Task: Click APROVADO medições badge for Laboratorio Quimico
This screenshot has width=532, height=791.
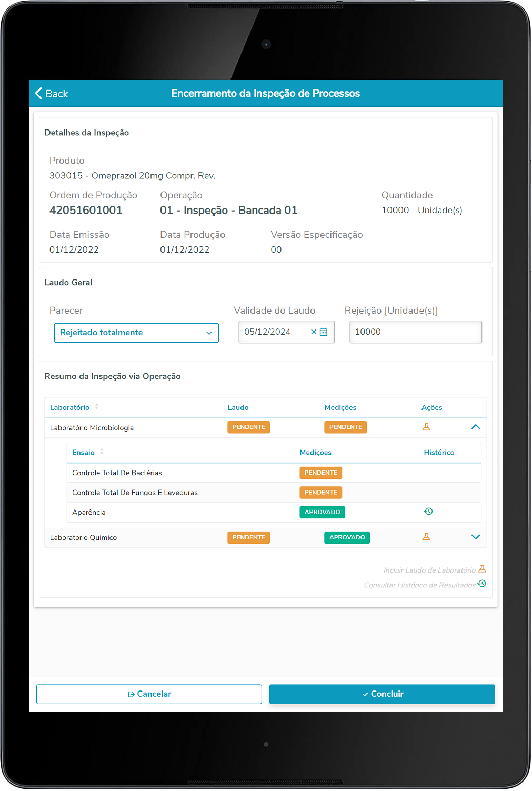Action: 347,537
